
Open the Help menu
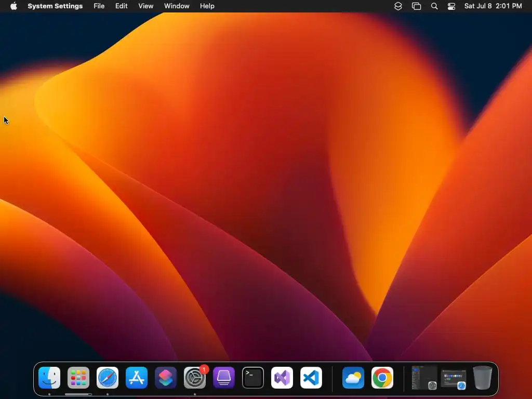tap(207, 6)
